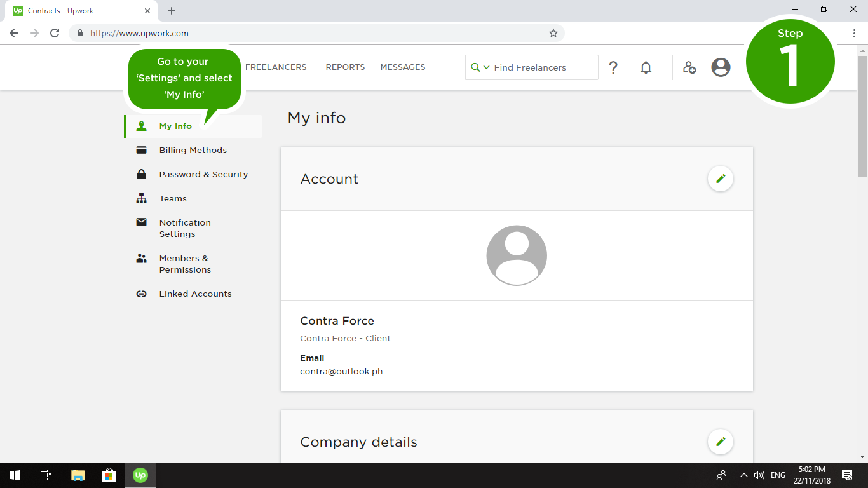Open the Windows Start menu
Viewport: 868px width, 488px height.
click(x=15, y=475)
